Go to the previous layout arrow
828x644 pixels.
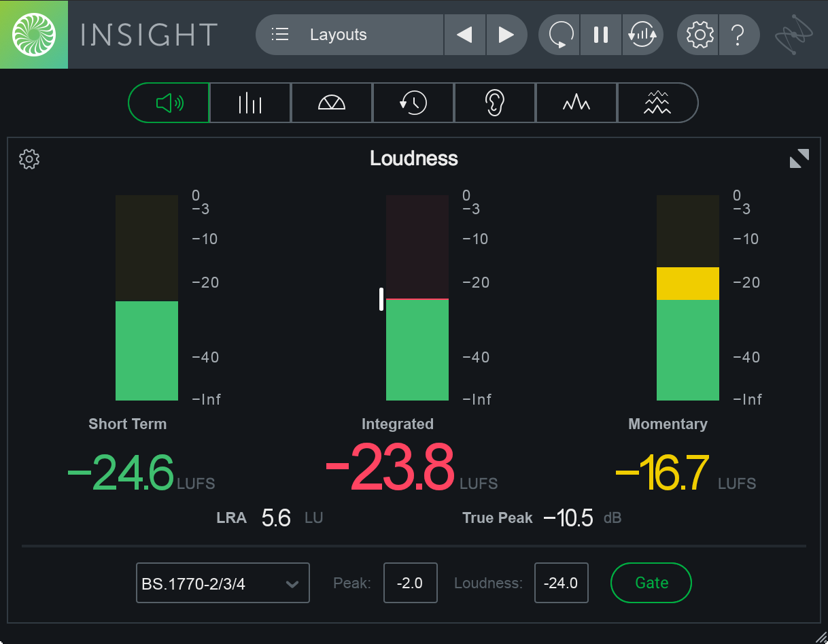(x=465, y=35)
